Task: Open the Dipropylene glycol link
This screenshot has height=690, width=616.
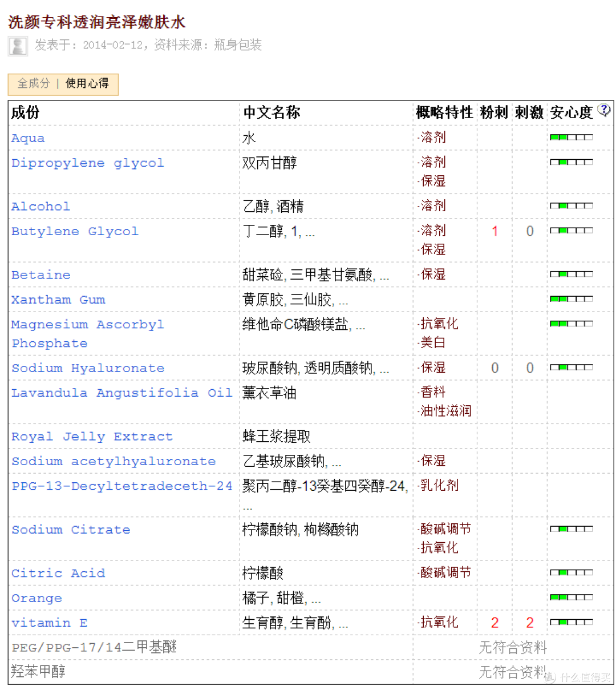Action: tap(88, 163)
